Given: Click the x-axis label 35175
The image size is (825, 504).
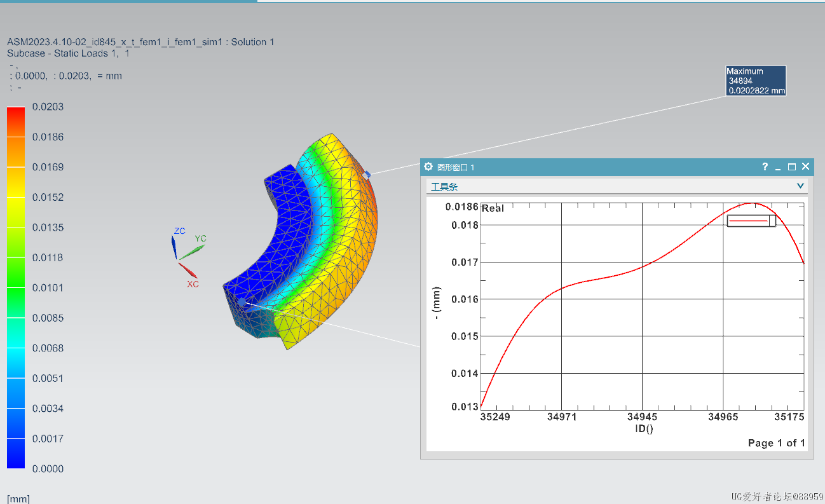Looking at the screenshot, I should pos(789,418).
